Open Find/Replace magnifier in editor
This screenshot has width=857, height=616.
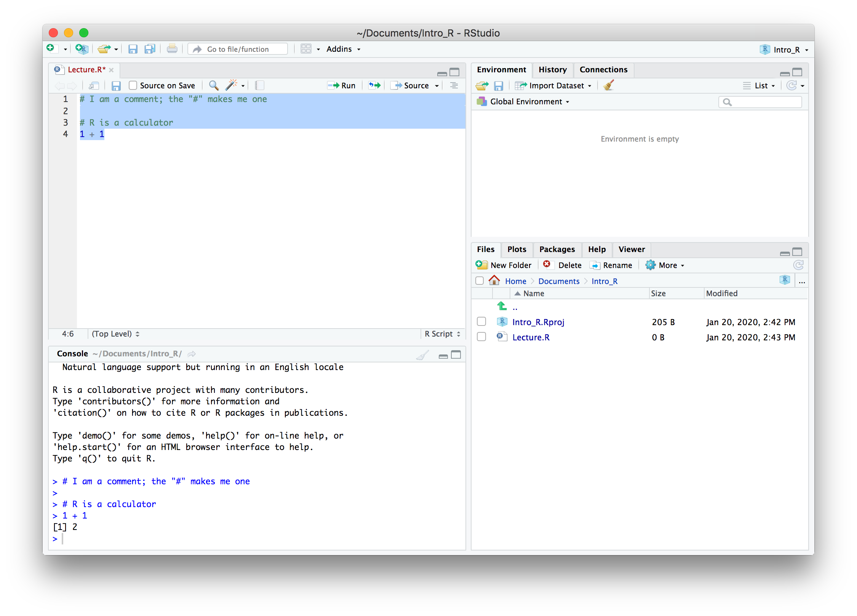(x=214, y=85)
